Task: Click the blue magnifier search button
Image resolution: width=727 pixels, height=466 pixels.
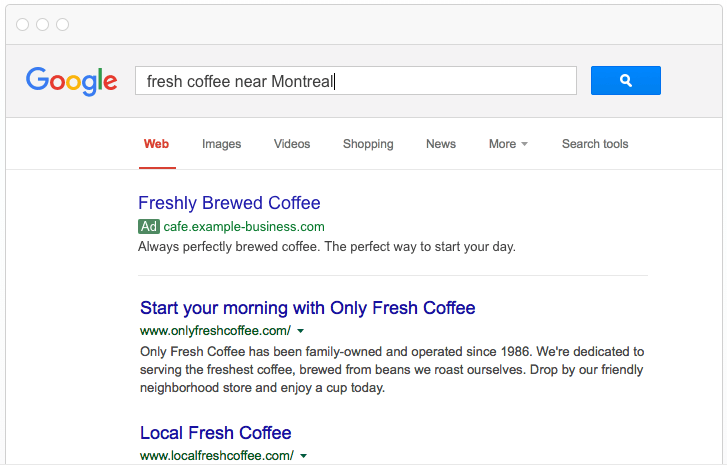Action: 625,81
